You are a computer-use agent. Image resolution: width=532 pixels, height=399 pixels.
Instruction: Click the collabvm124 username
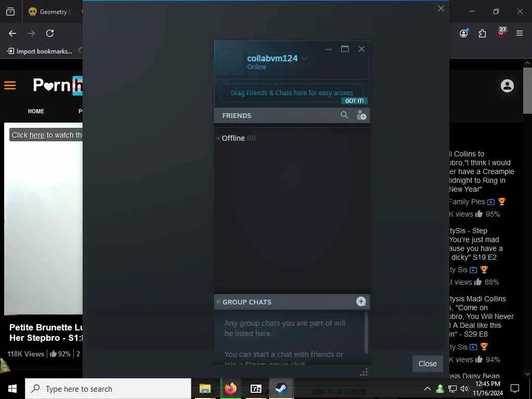tap(272, 58)
